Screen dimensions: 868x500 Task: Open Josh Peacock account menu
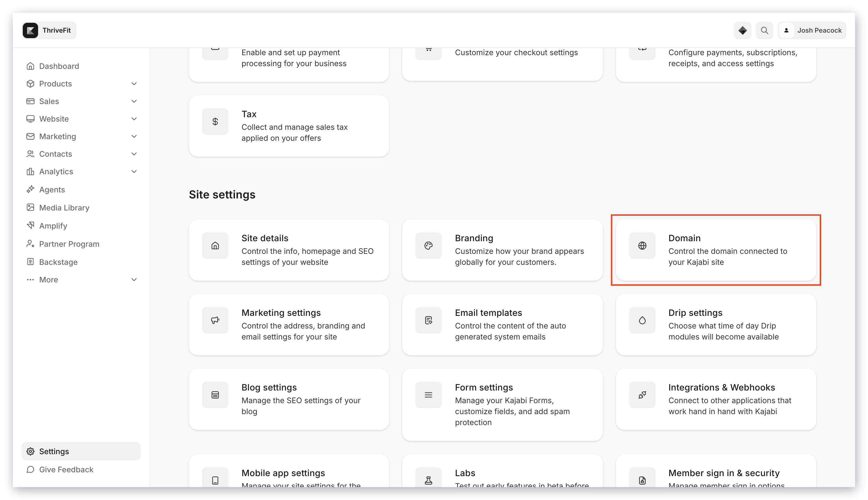point(812,30)
